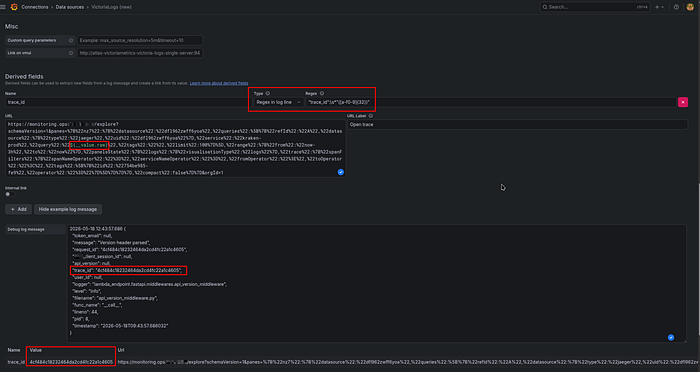Click blue check icon in debug message box

pyautogui.click(x=671, y=337)
